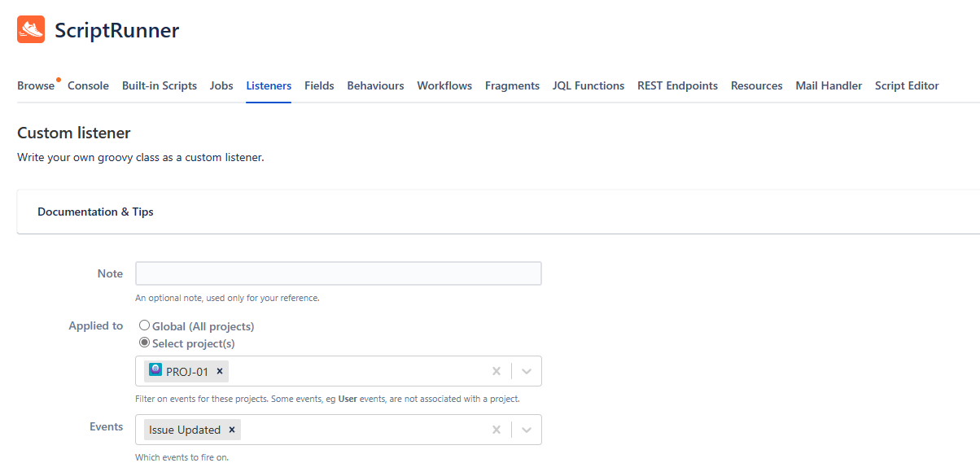Remove the Issue Updated event tag
Viewport: 980px width, 476px height.
click(x=232, y=430)
